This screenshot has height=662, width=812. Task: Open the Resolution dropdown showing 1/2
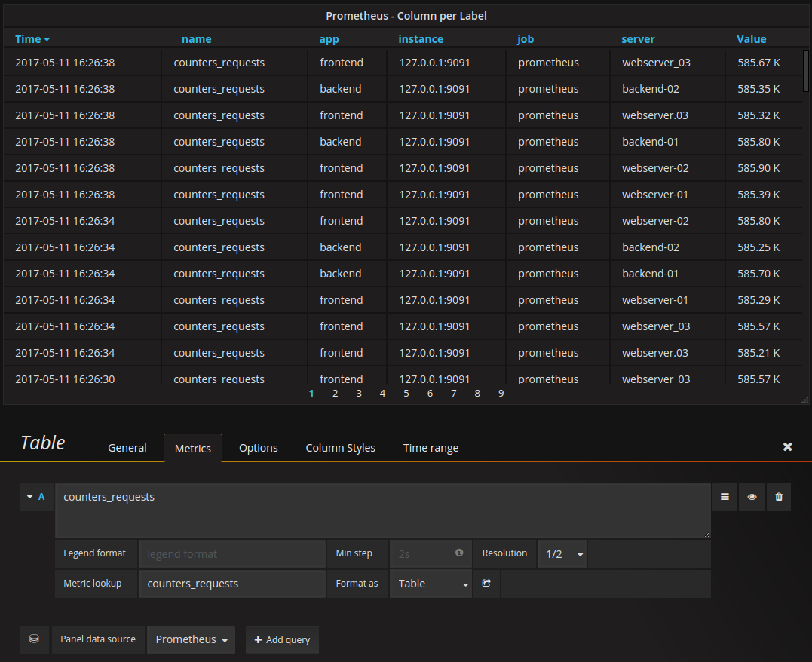(562, 553)
